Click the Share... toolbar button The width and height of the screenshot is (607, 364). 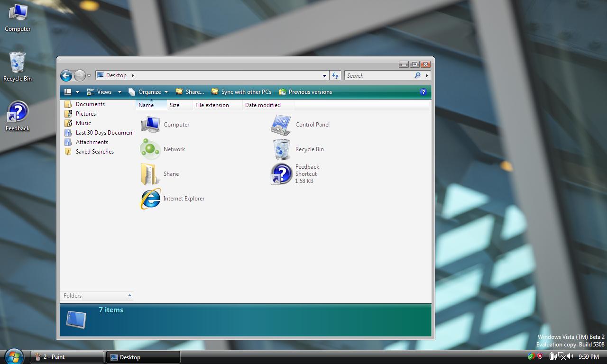click(190, 92)
